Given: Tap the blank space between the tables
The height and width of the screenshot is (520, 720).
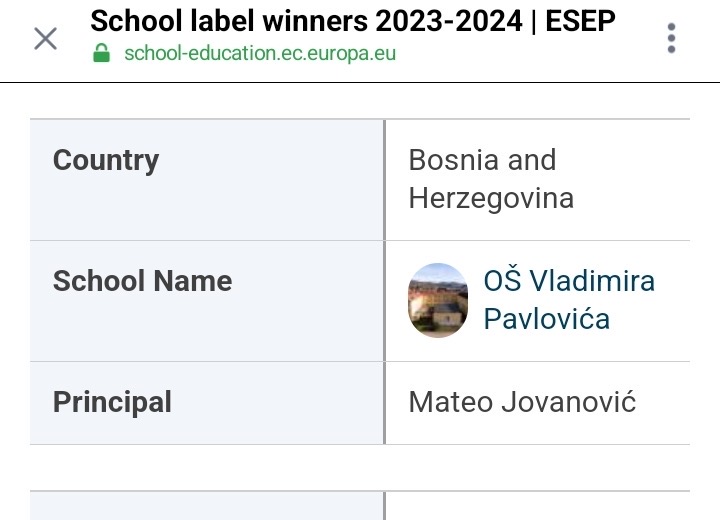Looking at the screenshot, I should click(x=360, y=468).
